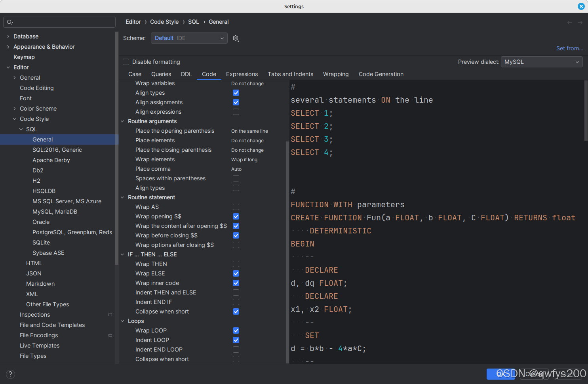Uncheck Align assignments checkbox
The width and height of the screenshot is (588, 384).
pos(236,102)
